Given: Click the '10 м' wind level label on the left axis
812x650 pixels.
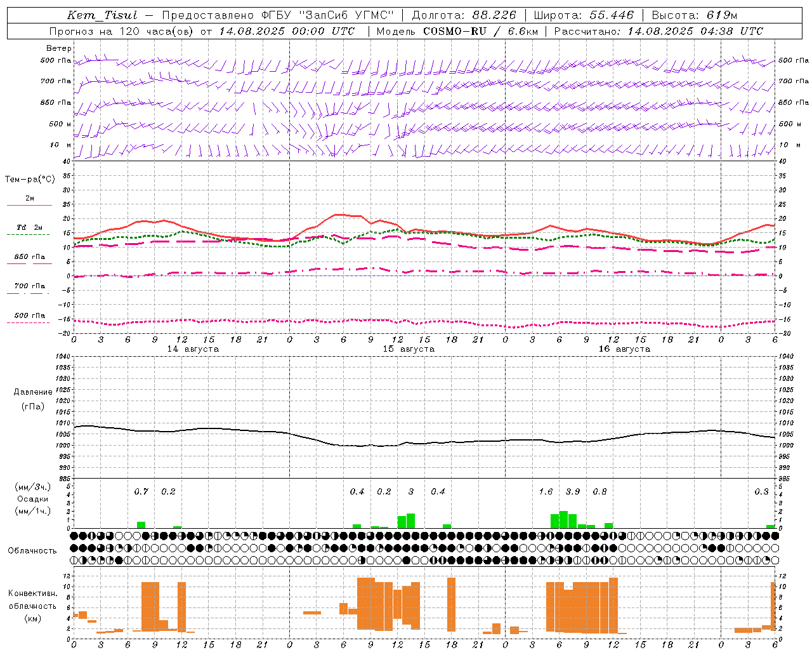Looking at the screenshot, I should pyautogui.click(x=61, y=145).
